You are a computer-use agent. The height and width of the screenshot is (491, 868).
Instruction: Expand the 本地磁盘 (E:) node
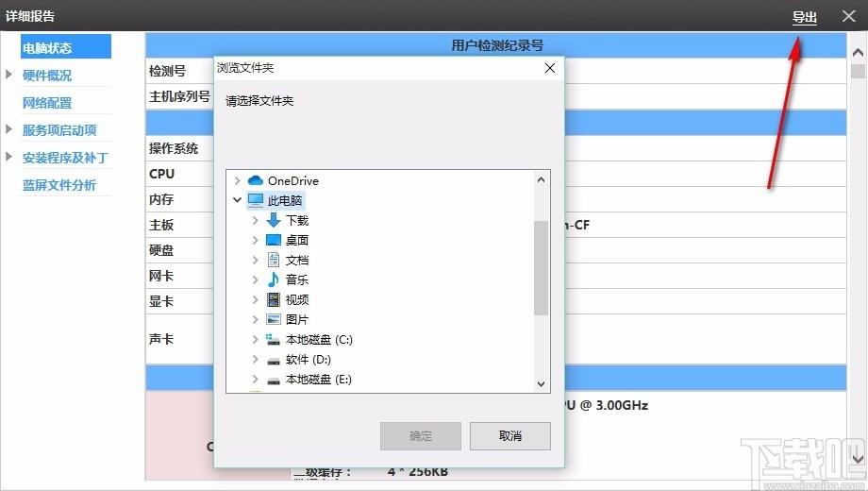(255, 379)
